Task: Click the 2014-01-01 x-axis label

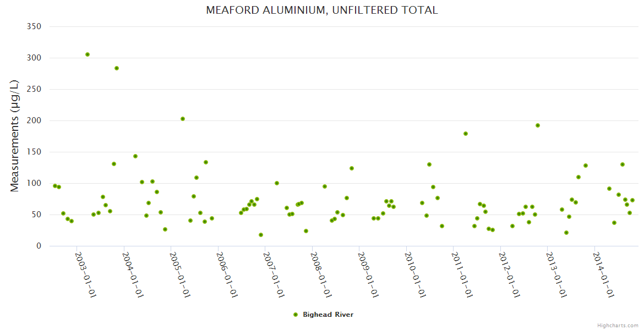Action: tap(603, 274)
